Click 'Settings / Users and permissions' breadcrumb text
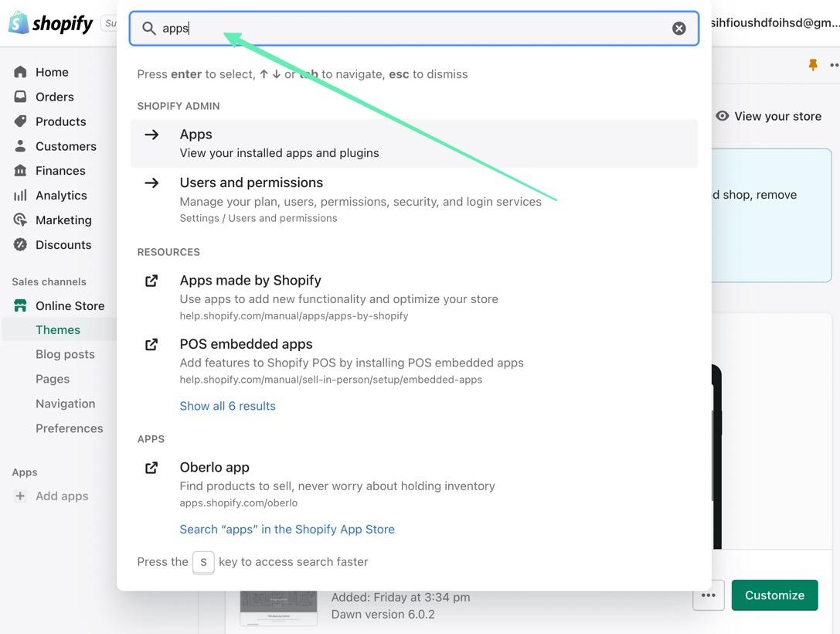The image size is (840, 634). click(258, 218)
